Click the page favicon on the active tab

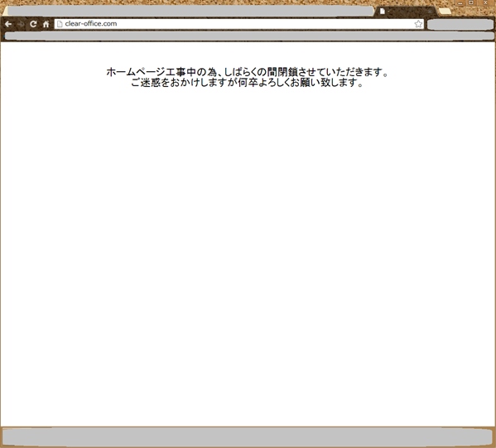pos(383,12)
